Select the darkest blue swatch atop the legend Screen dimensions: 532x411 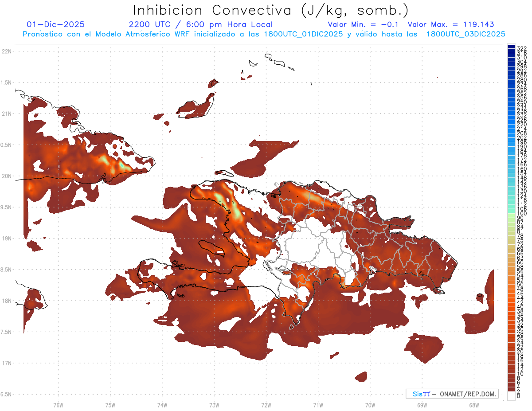click(x=512, y=46)
